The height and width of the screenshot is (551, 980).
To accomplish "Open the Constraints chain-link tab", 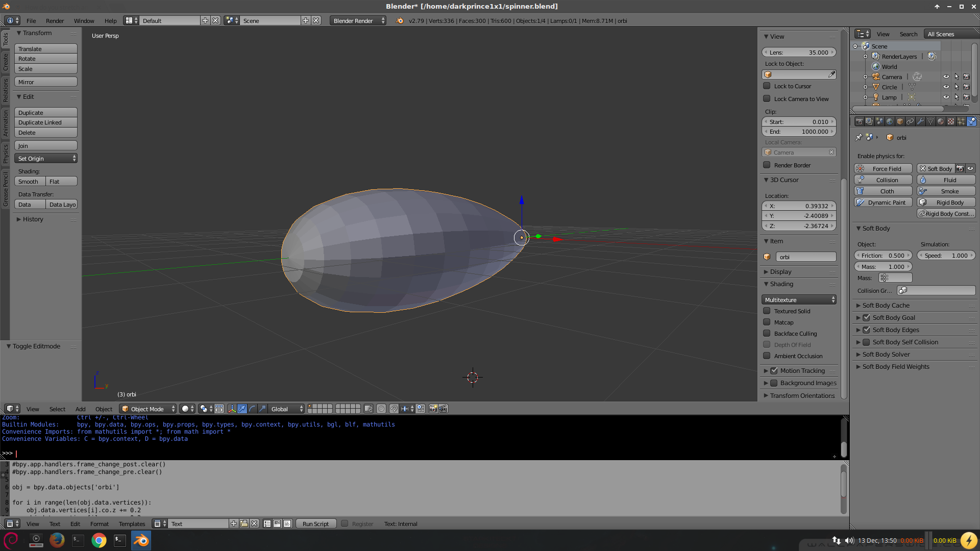I will tap(910, 121).
